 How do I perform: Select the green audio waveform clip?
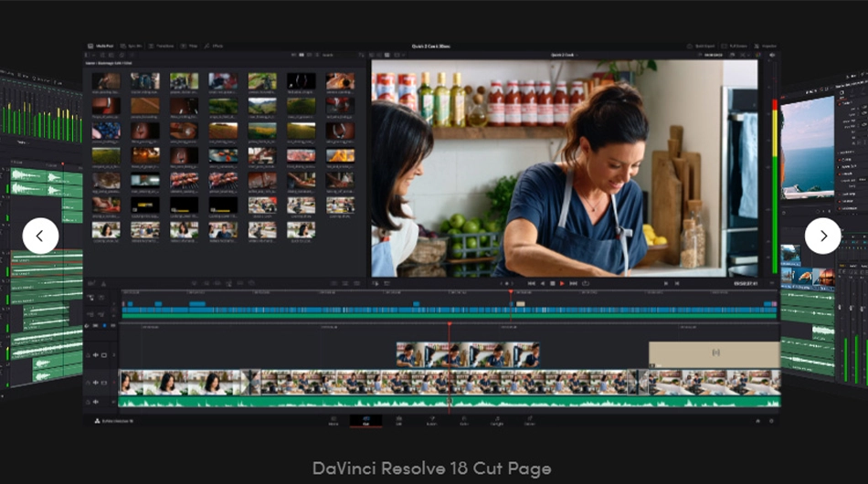click(x=449, y=402)
